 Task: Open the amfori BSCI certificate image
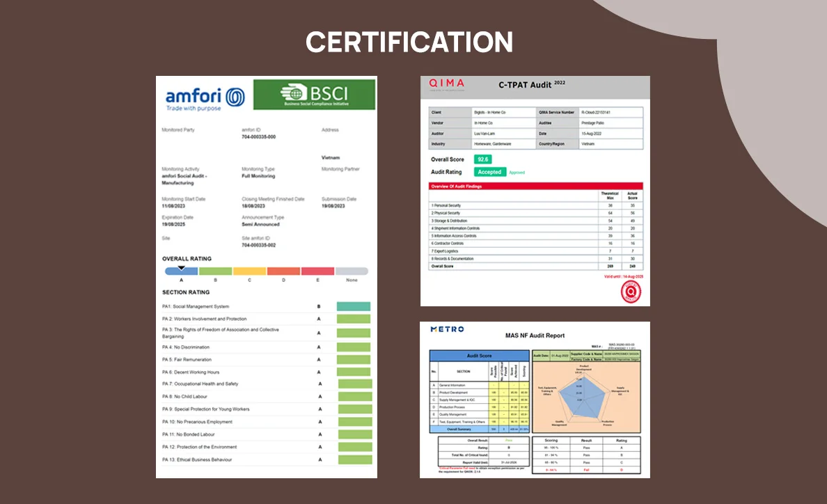267,277
